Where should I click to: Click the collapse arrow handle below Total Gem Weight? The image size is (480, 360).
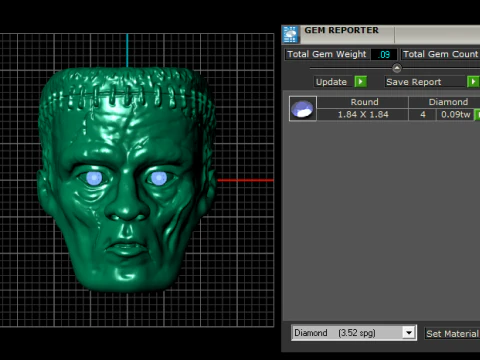pyautogui.click(x=397, y=68)
